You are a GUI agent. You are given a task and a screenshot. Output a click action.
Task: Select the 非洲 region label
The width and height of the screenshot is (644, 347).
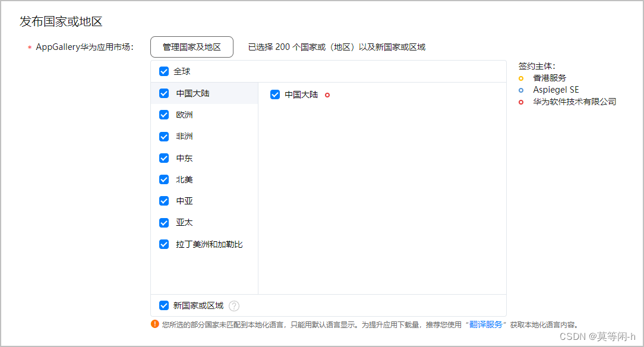(184, 136)
